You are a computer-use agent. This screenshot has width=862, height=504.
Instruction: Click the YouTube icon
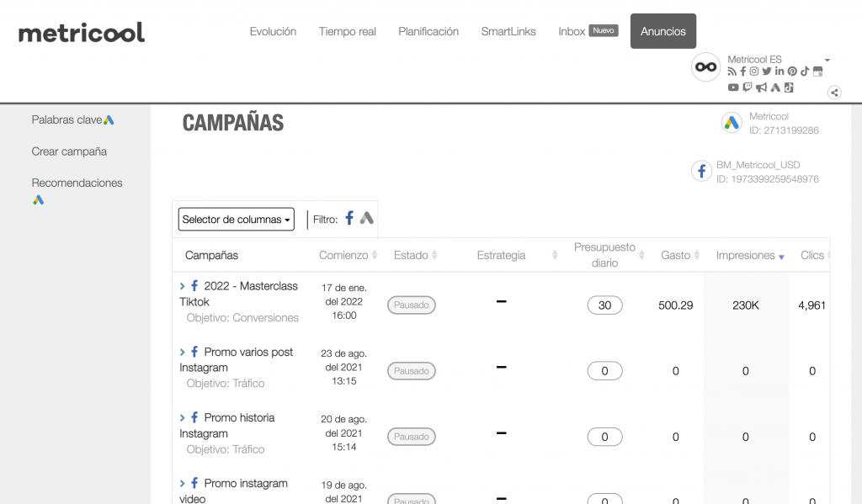coord(733,88)
